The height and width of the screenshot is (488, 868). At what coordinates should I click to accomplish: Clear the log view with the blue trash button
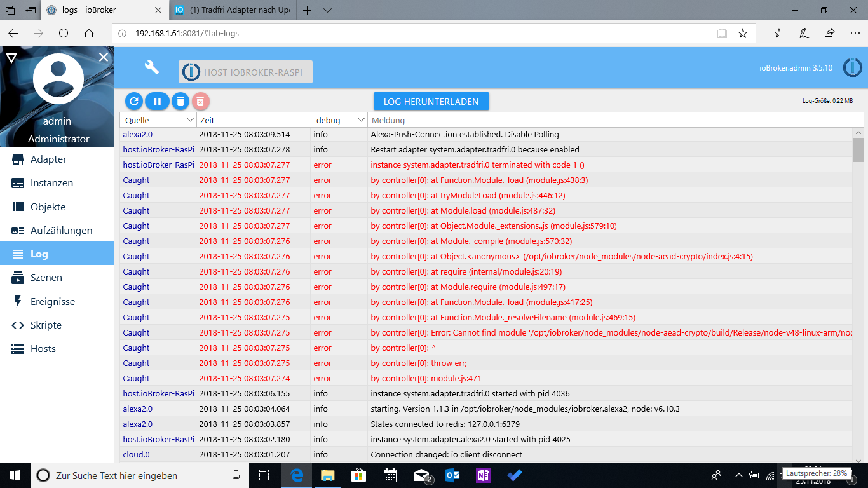click(x=180, y=101)
